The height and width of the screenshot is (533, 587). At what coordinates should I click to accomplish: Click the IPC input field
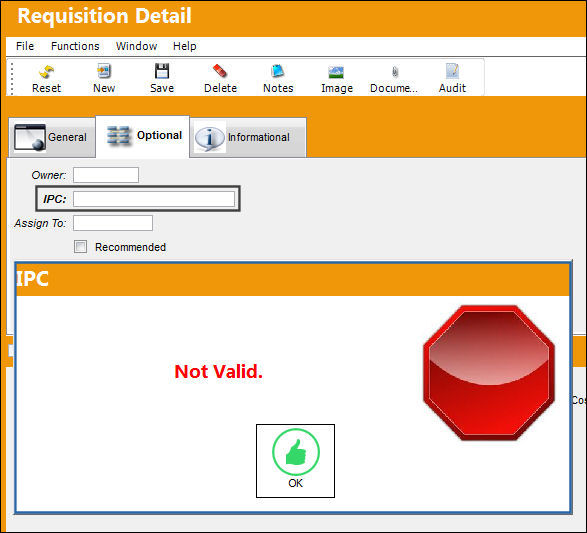point(154,199)
